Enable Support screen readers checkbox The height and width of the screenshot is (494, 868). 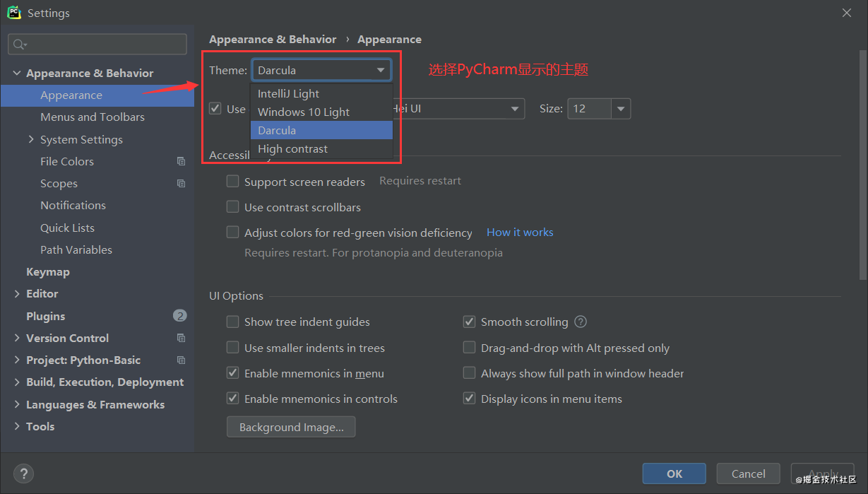(x=232, y=182)
